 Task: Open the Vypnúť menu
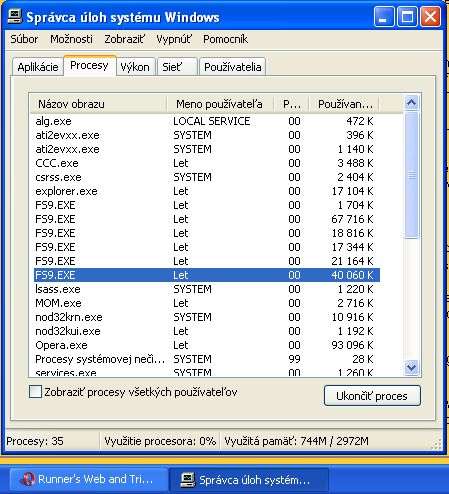tap(174, 39)
